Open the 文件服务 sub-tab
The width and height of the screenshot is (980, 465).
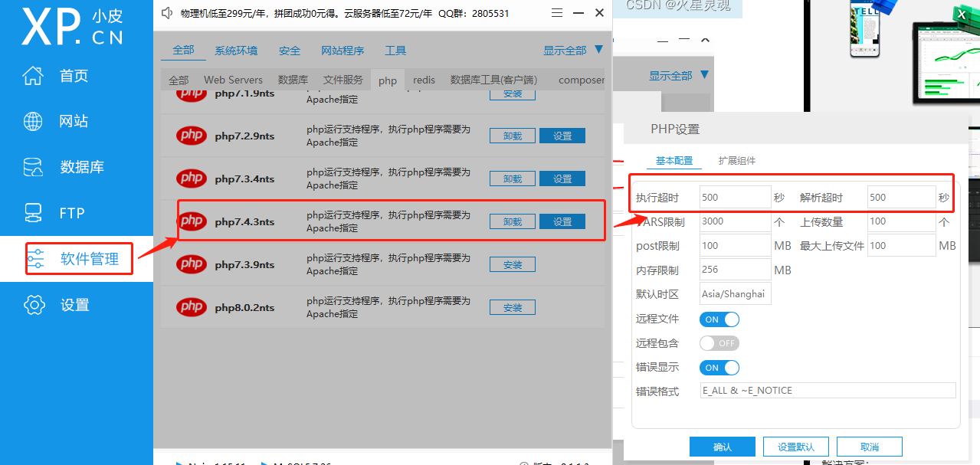pos(343,80)
